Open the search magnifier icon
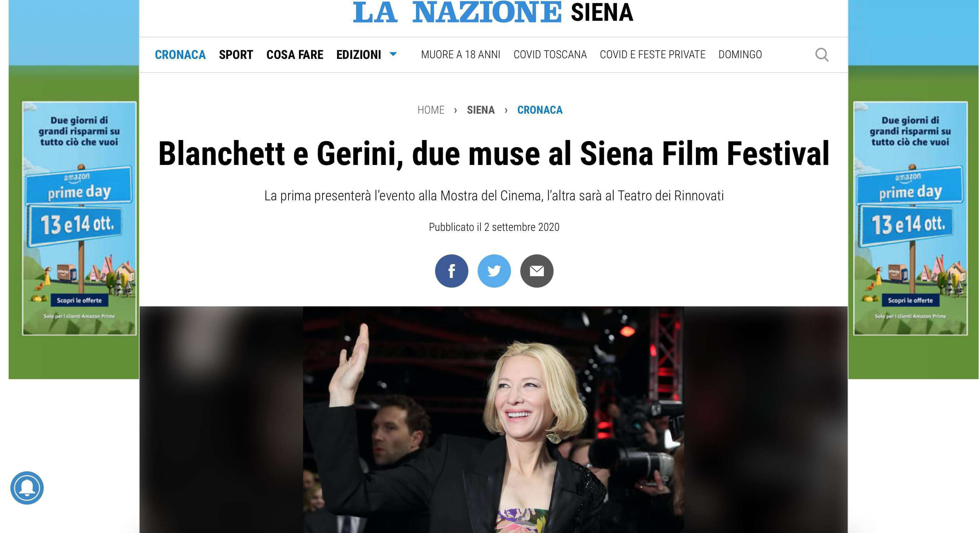Image resolution: width=980 pixels, height=533 pixels. coord(822,55)
